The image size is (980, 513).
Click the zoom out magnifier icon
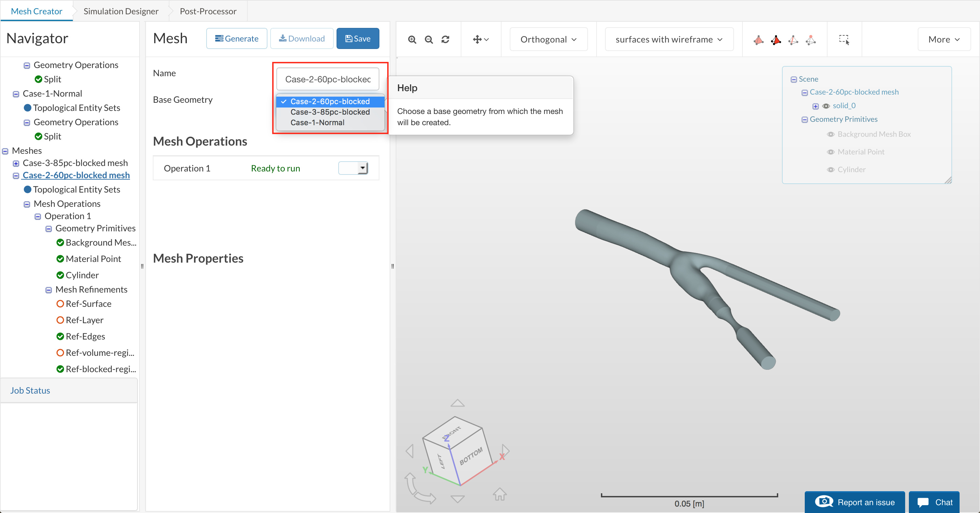429,39
